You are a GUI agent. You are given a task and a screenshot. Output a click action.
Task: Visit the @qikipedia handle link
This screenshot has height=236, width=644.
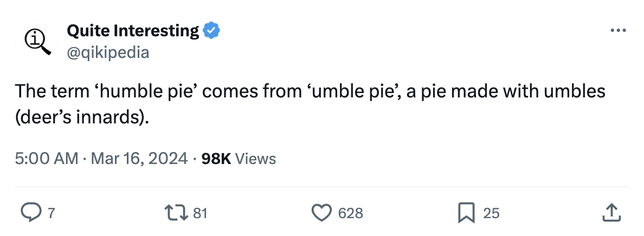coord(107,52)
